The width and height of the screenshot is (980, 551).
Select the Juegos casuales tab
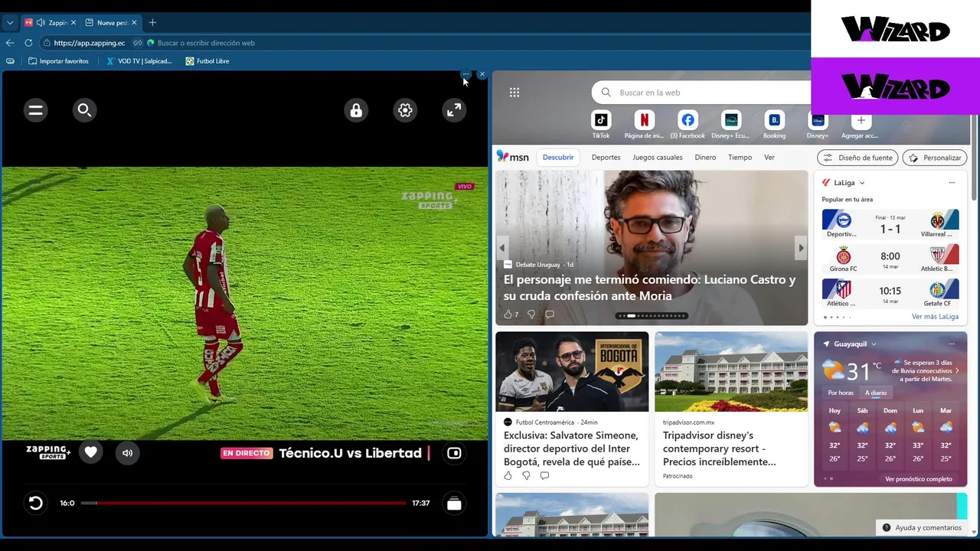tap(657, 157)
